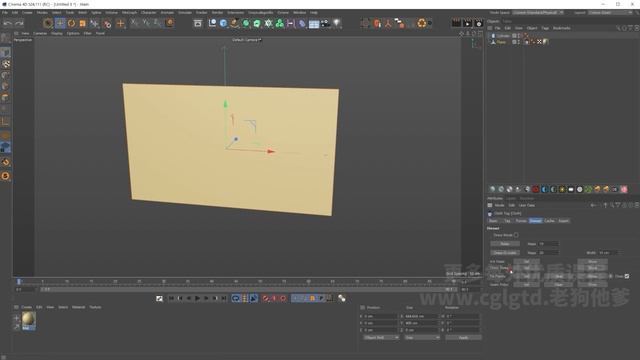This screenshot has height=360, width=640.
Task: Open viewport Display menu
Action: tap(57, 33)
